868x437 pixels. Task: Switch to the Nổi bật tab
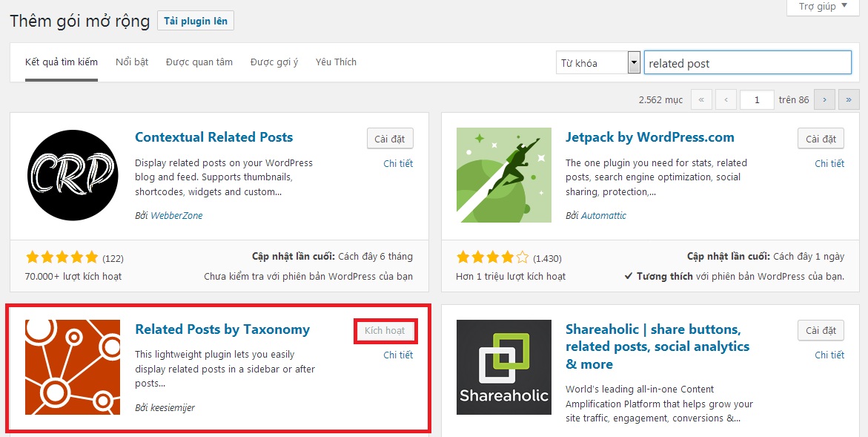[x=132, y=62]
